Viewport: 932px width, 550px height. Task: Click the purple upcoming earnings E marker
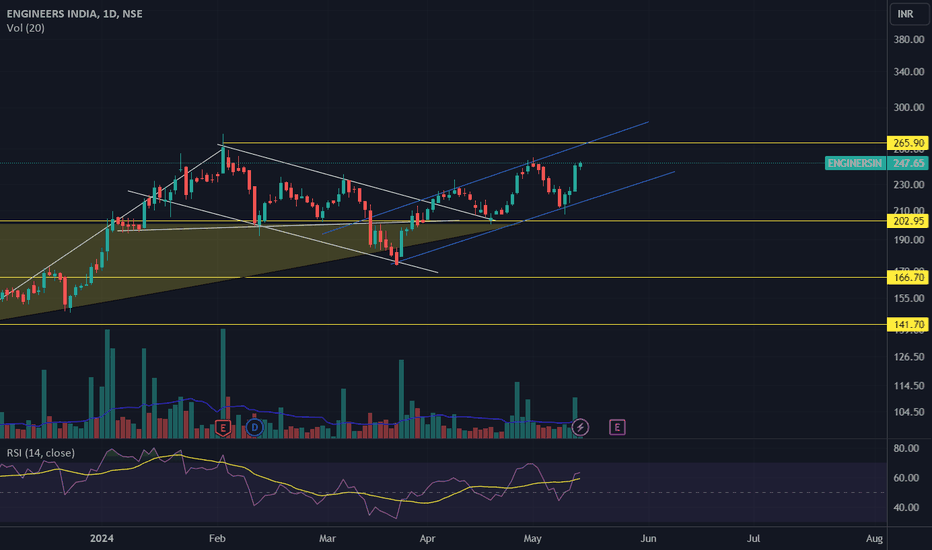click(617, 427)
